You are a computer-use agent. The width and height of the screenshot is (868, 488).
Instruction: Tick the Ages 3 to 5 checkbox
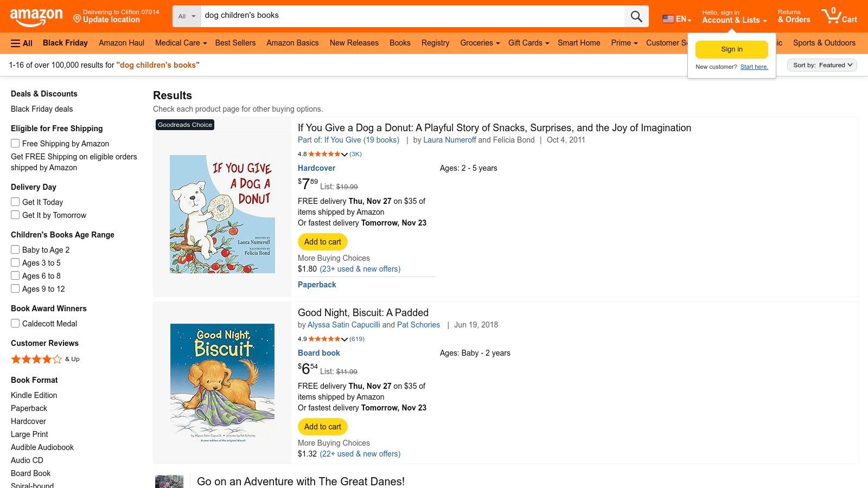(15, 263)
